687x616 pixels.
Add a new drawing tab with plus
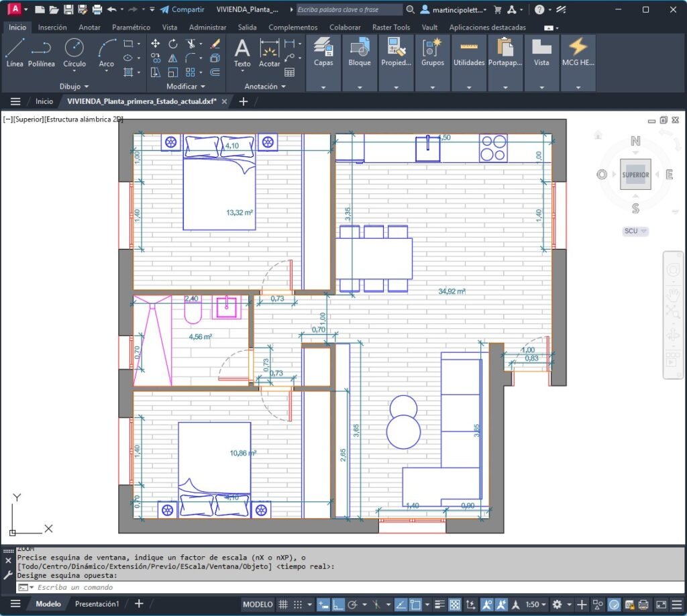coord(244,101)
